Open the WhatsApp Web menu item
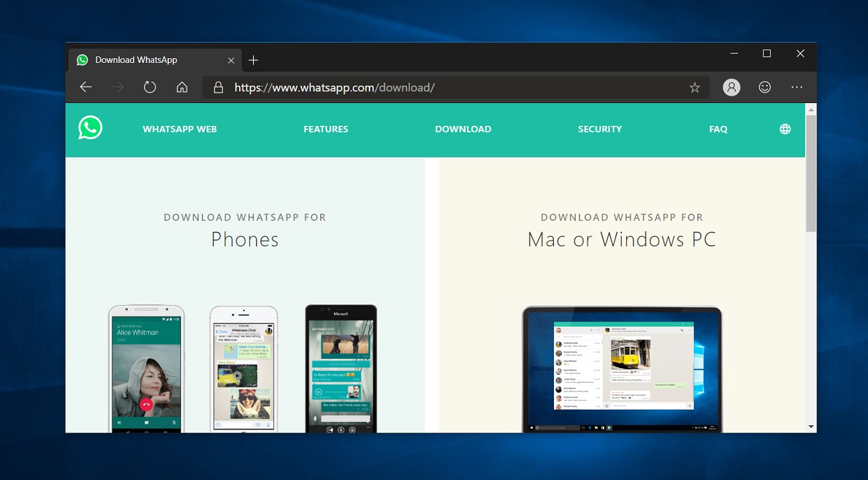Screen dimensions: 868x480 [x=179, y=129]
